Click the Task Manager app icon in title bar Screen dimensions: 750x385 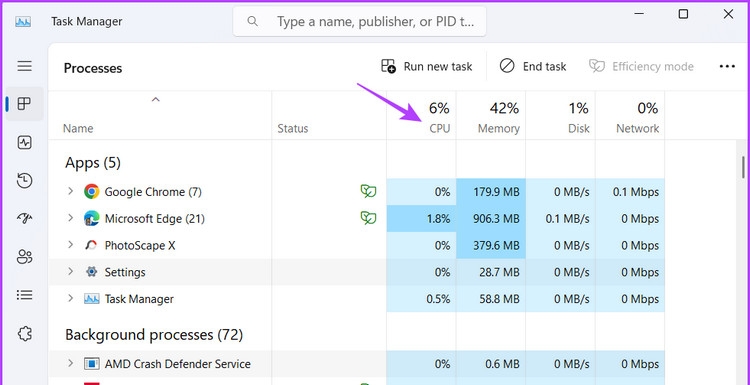[23, 22]
